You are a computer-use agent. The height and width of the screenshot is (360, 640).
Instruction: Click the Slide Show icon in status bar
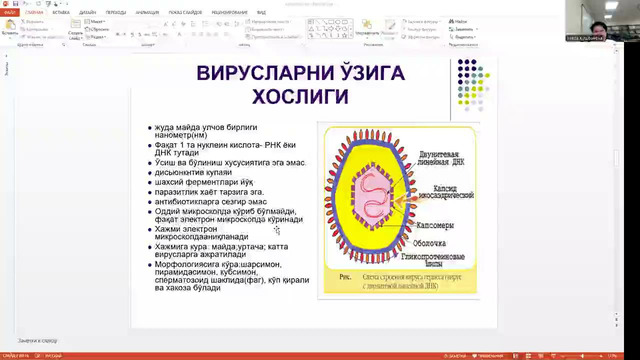pyautogui.click(x=553, y=356)
